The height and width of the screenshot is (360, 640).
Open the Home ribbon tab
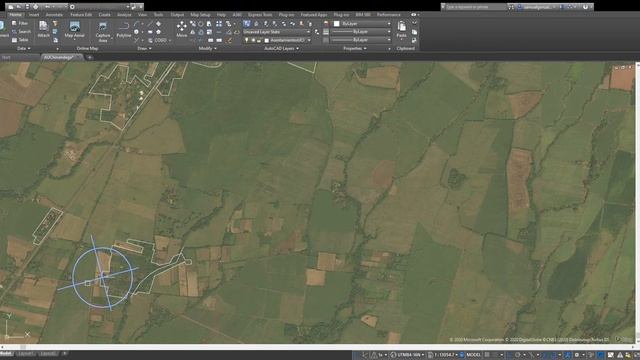pos(16,15)
